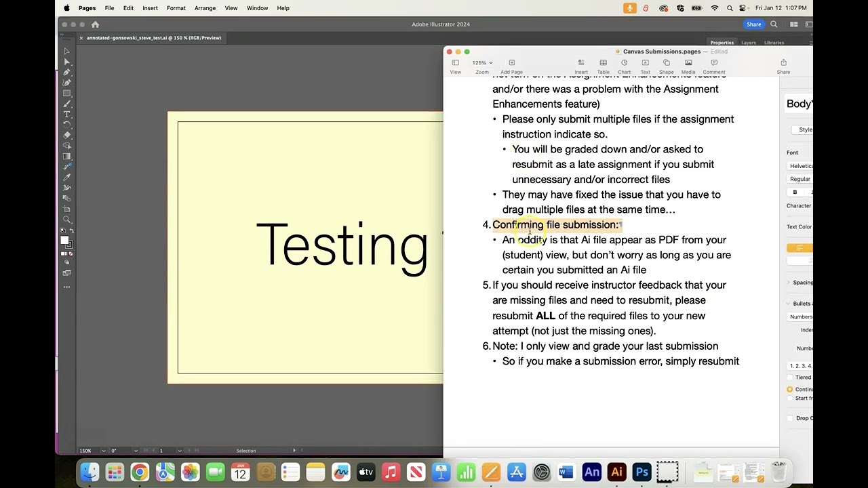The image size is (868, 488).
Task: Go to Illustrator Home screen icon
Action: (x=95, y=24)
